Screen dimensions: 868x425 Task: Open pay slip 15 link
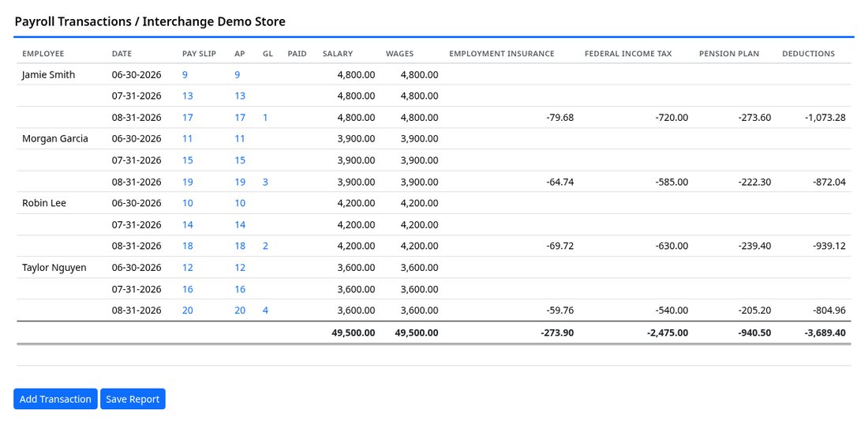coord(188,160)
